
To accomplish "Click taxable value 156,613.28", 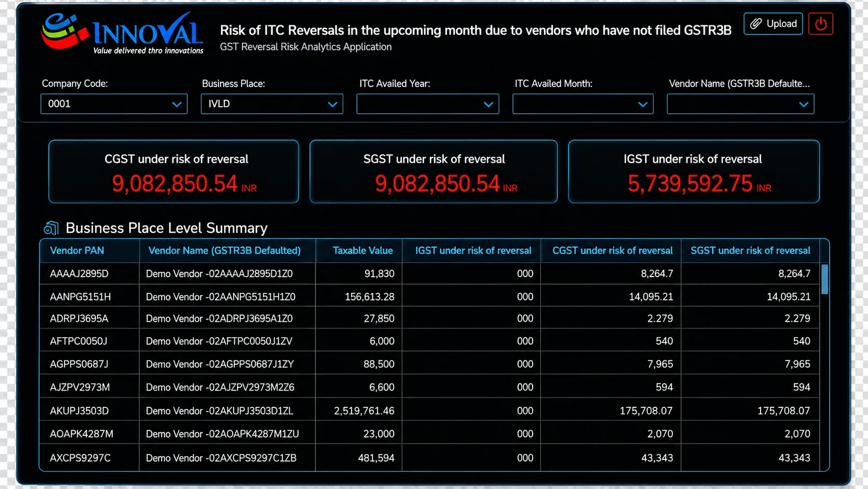I will 370,297.
